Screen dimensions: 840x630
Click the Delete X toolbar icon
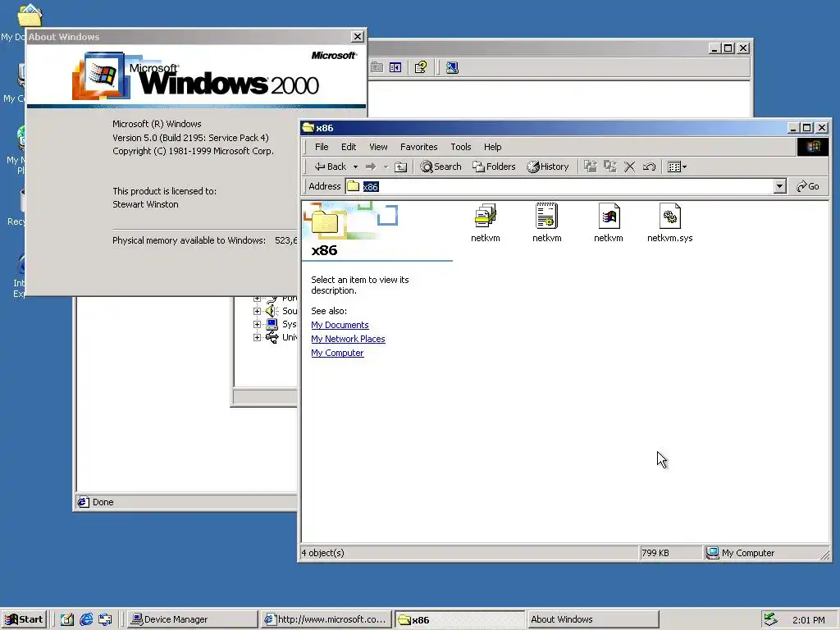tap(629, 167)
